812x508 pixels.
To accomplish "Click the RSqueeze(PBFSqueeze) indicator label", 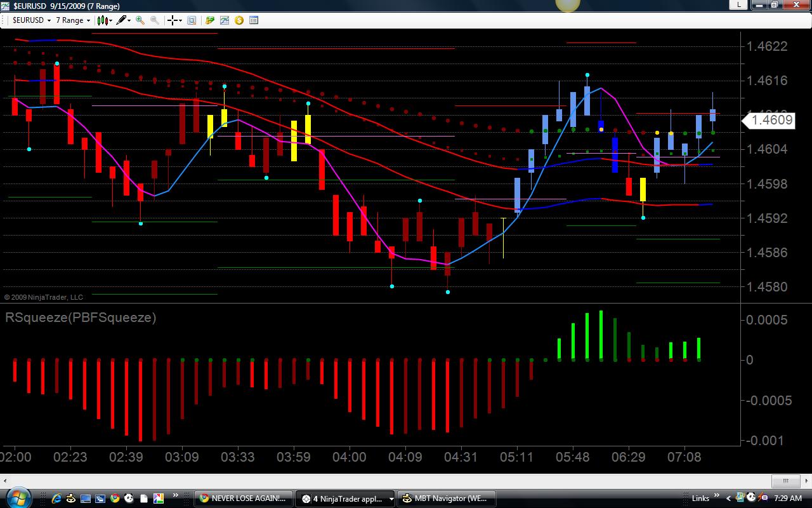I will coord(81,317).
